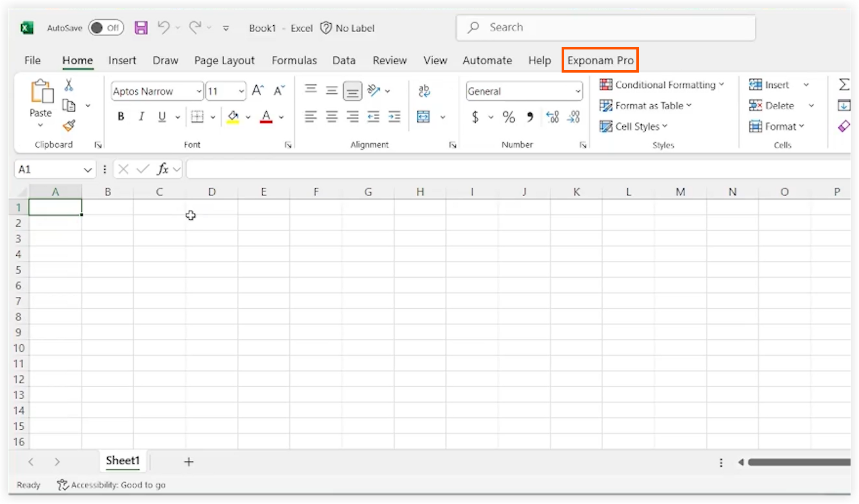Toggle AutoSave off switch
This screenshot has height=504, width=859.
105,27
